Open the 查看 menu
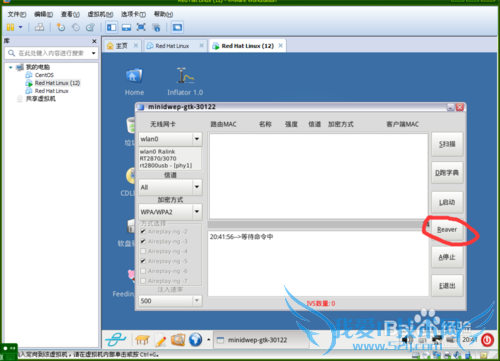The width and height of the screenshot is (500, 361). 70,14
